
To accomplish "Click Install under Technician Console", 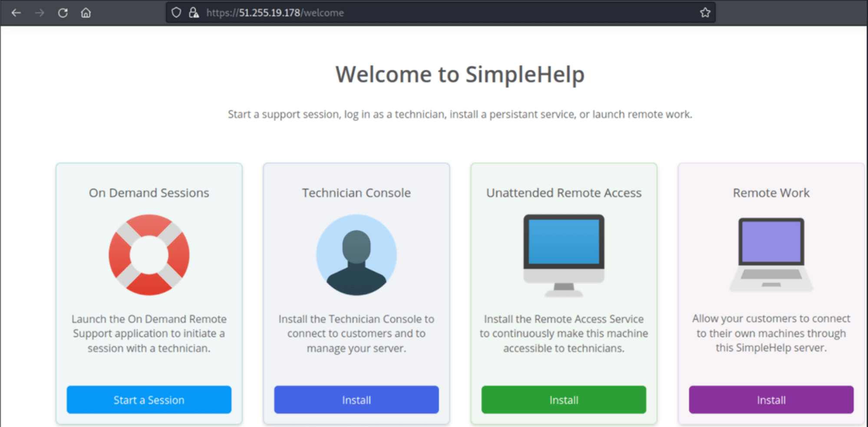I will click(356, 400).
